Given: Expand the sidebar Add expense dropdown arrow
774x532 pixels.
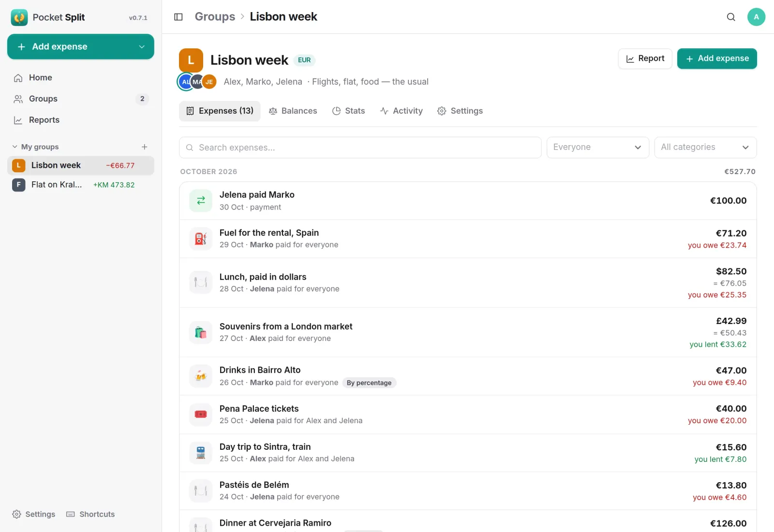Looking at the screenshot, I should (x=142, y=47).
